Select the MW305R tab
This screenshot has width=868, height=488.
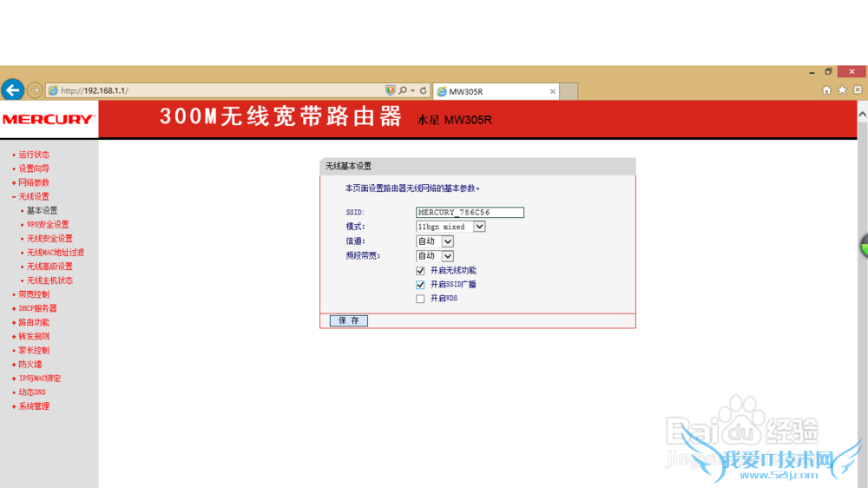click(496, 91)
